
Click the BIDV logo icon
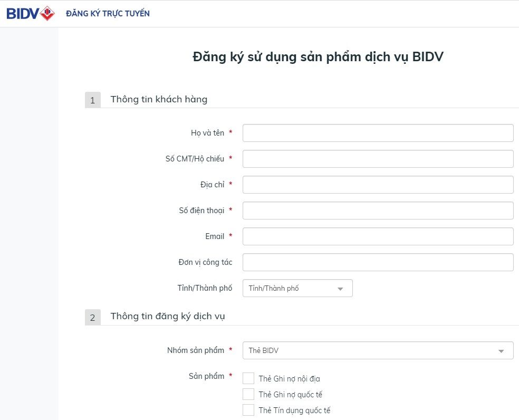[x=31, y=14]
